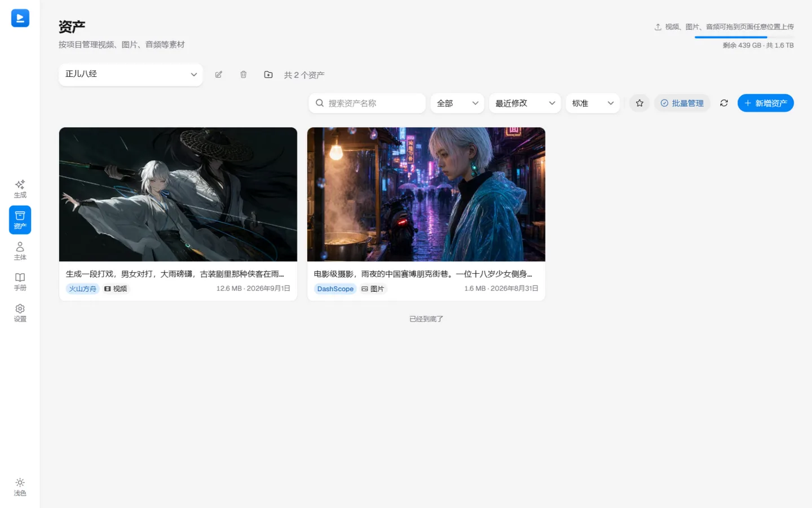Focus the 搜索资产名称 search field
This screenshot has height=508, width=812.
(x=367, y=103)
